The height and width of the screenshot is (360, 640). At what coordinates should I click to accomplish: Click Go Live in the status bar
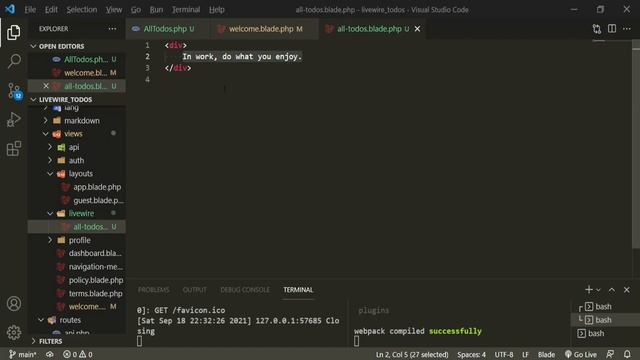580,354
